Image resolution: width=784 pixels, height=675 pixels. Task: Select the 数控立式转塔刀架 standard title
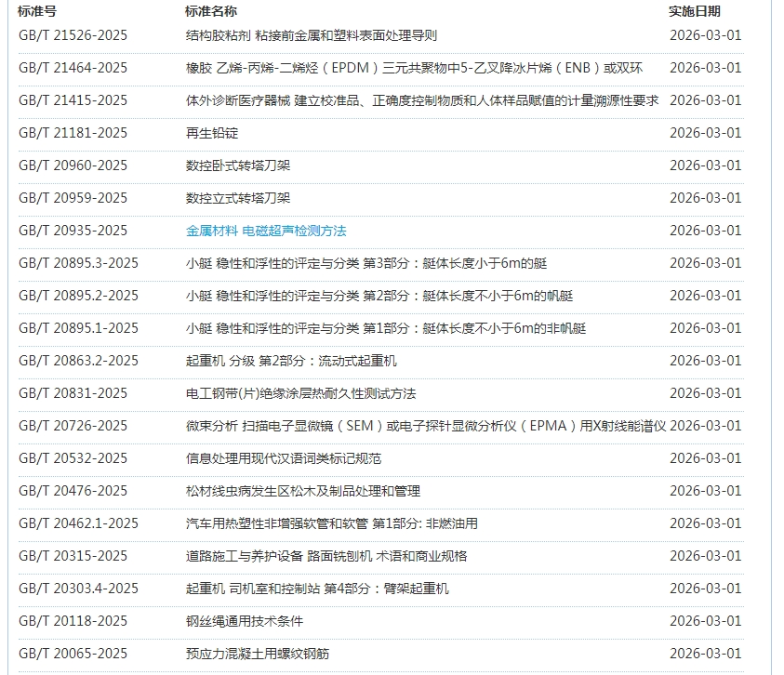tap(238, 198)
